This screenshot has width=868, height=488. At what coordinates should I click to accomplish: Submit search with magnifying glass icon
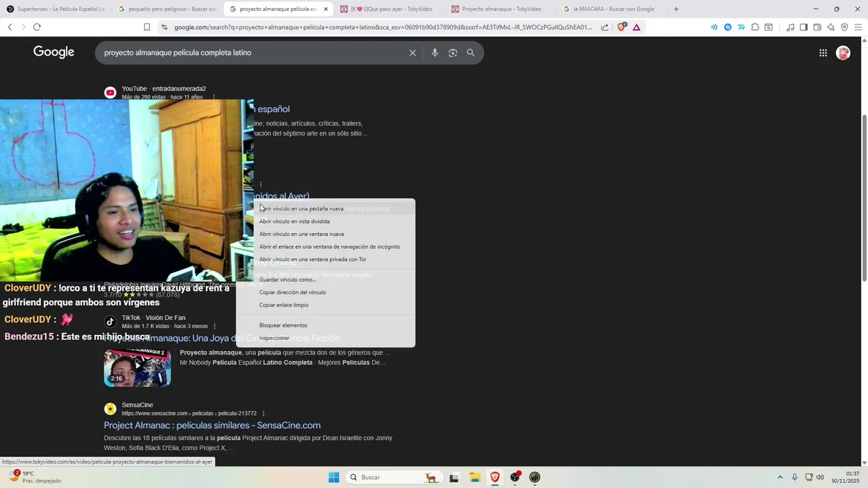[471, 53]
